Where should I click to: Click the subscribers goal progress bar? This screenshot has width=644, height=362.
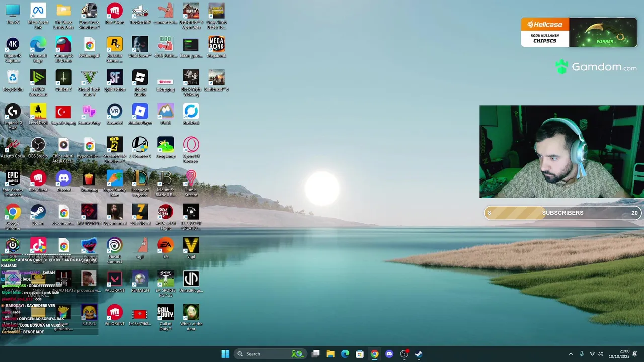click(562, 213)
